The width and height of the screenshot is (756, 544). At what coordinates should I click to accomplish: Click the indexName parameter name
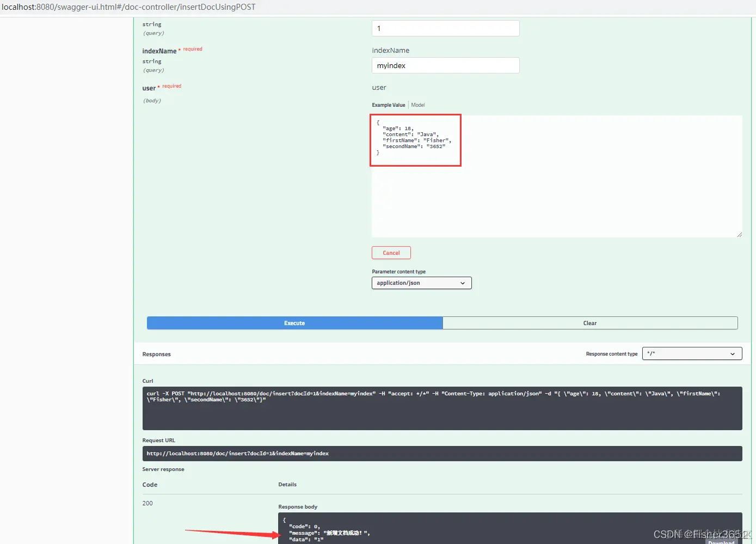[159, 51]
